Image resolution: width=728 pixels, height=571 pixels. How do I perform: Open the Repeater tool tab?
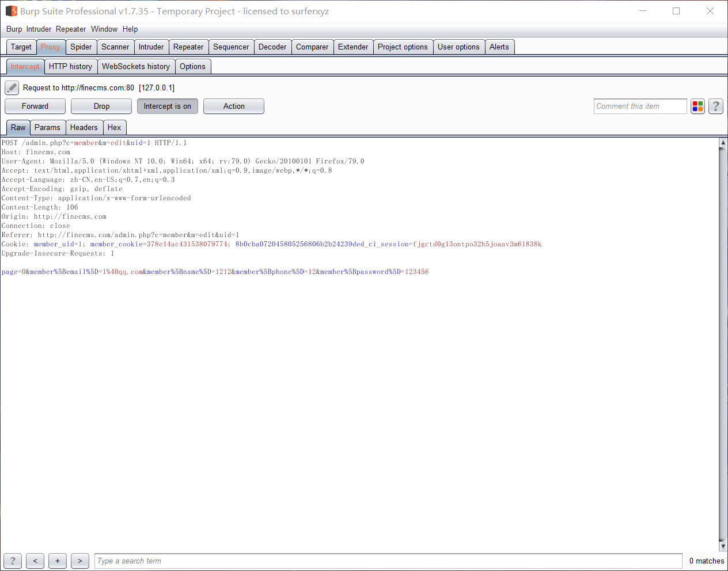click(188, 47)
